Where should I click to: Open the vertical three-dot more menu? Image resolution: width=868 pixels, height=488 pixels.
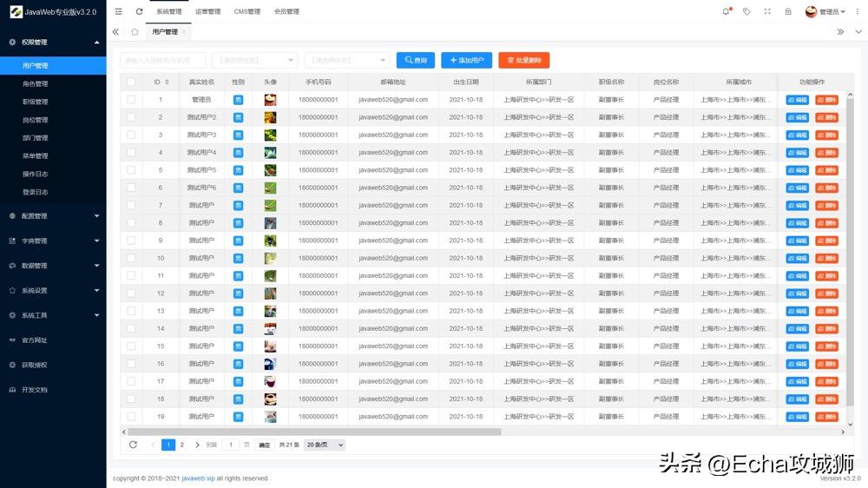point(857,11)
